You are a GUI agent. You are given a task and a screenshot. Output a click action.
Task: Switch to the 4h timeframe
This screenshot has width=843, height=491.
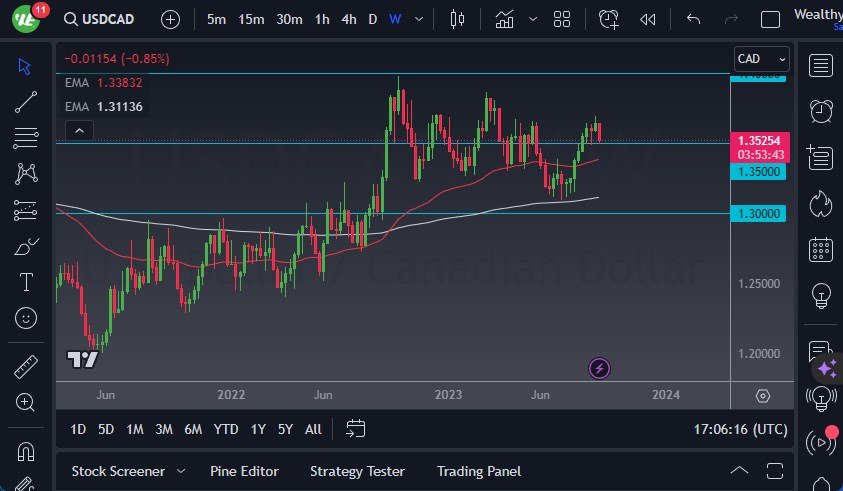click(348, 19)
